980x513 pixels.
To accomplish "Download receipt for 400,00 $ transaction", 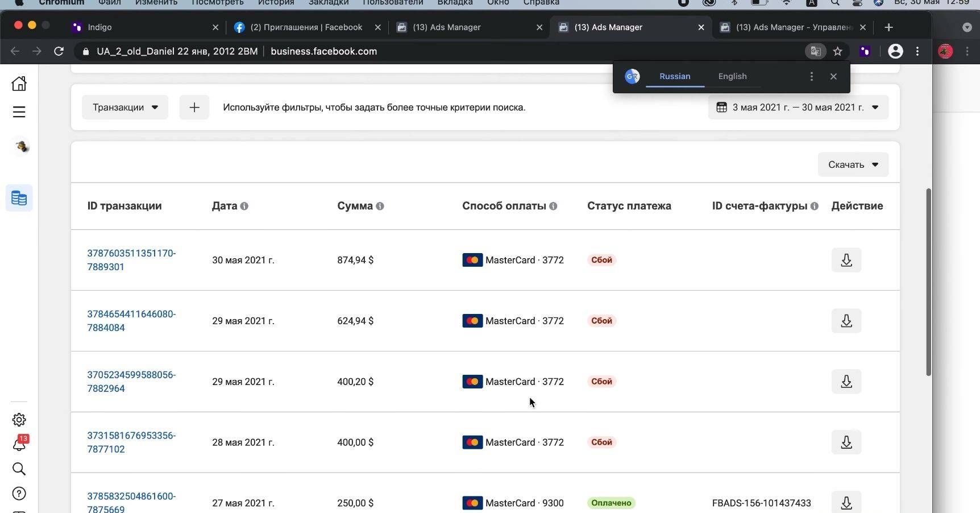I will coord(846,442).
